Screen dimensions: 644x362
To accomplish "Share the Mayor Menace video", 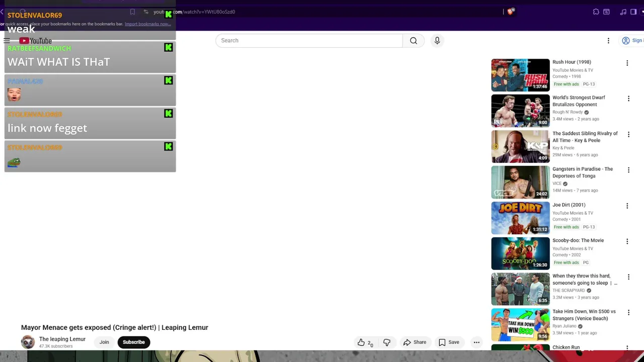I will point(415,342).
